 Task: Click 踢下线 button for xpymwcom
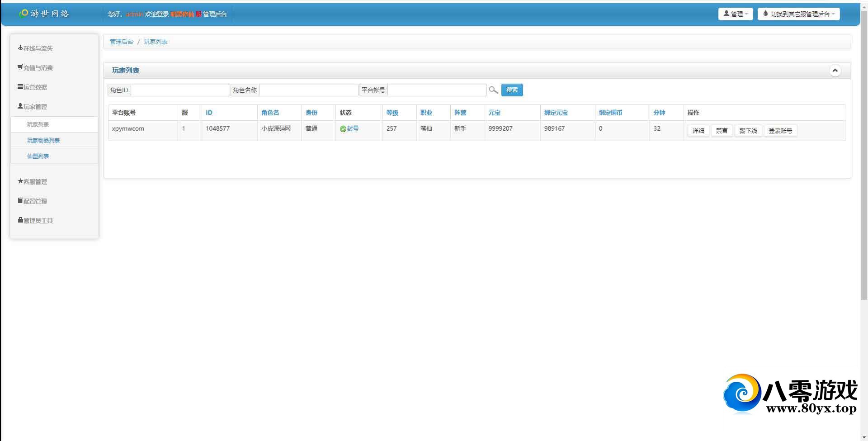click(x=748, y=131)
